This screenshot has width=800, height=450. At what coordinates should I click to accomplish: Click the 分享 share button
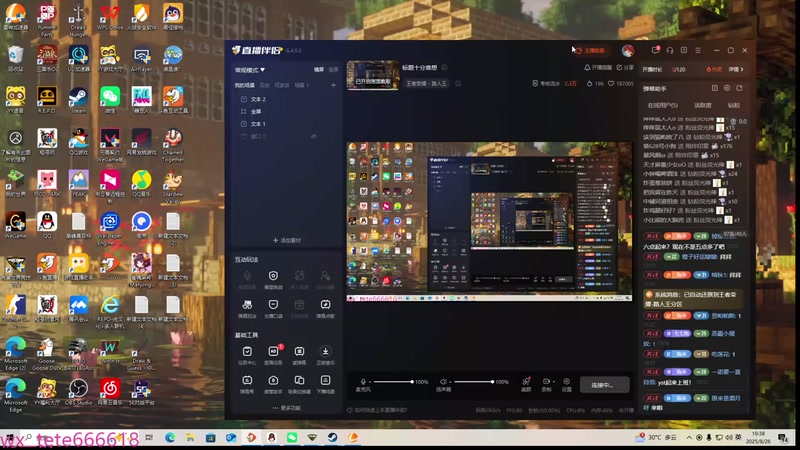coord(625,67)
